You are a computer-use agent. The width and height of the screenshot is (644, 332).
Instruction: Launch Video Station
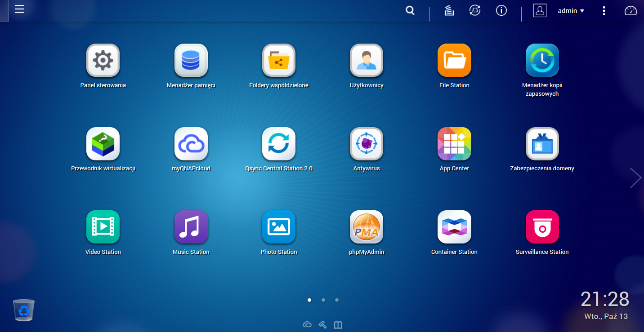coord(103,227)
